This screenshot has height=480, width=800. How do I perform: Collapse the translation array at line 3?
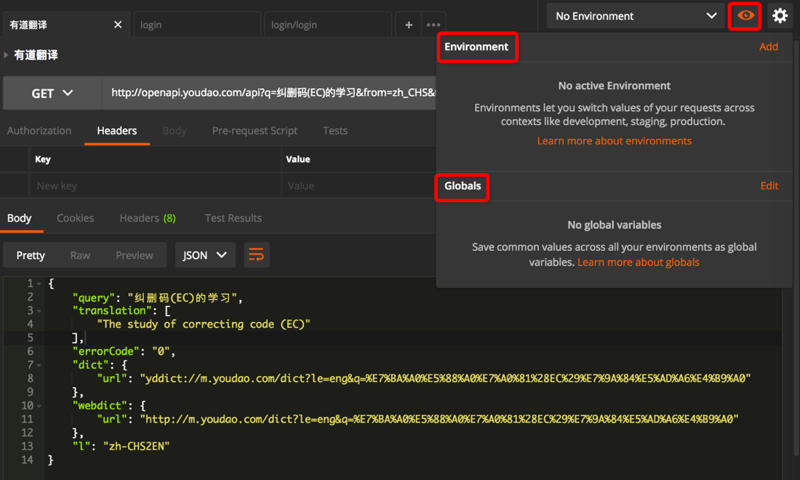[39, 311]
